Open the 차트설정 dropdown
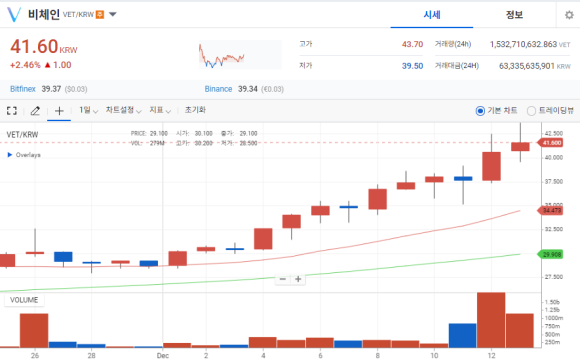The image size is (580, 362). [x=124, y=110]
